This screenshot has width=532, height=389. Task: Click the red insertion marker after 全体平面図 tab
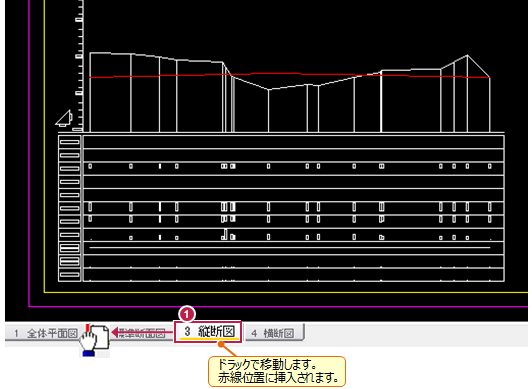click(x=87, y=328)
